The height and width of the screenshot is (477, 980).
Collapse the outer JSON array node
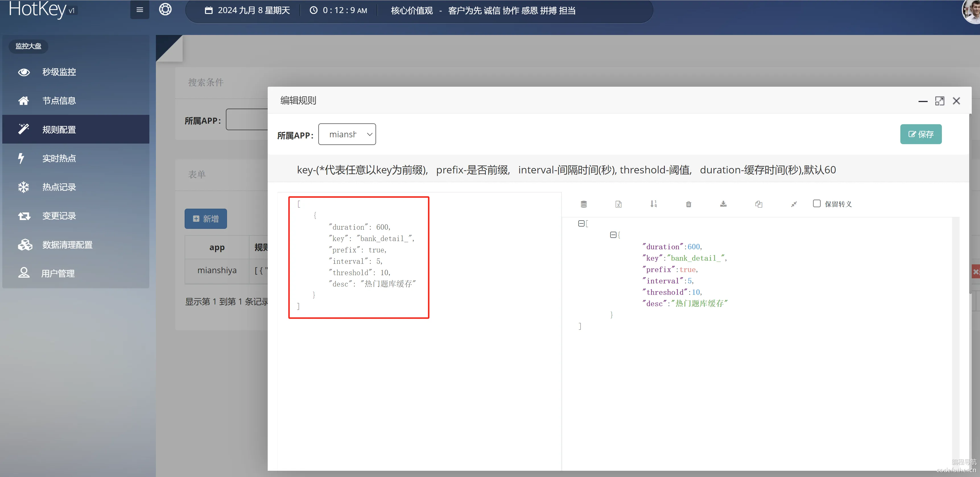(581, 223)
